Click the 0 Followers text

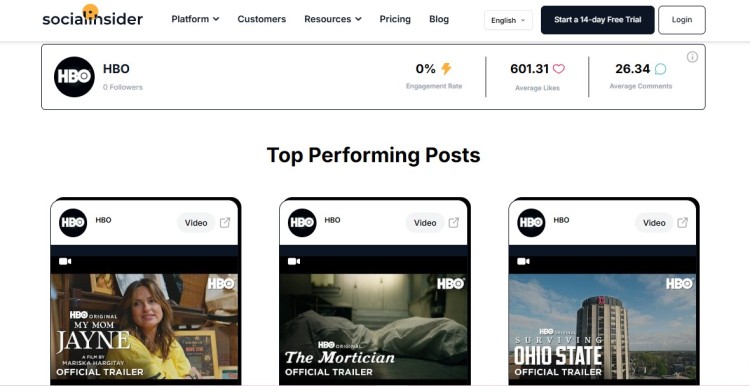point(122,87)
